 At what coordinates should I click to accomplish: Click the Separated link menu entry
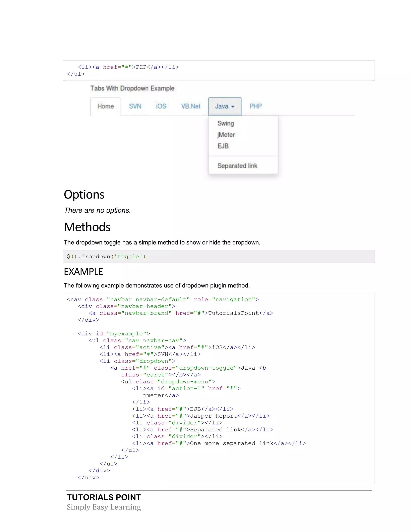click(237, 166)
